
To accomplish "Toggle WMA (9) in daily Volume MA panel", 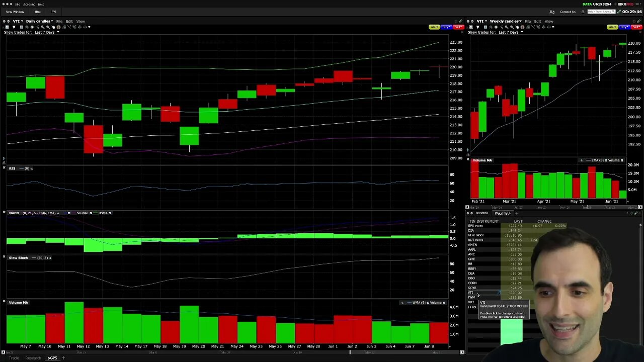I will (x=428, y=303).
